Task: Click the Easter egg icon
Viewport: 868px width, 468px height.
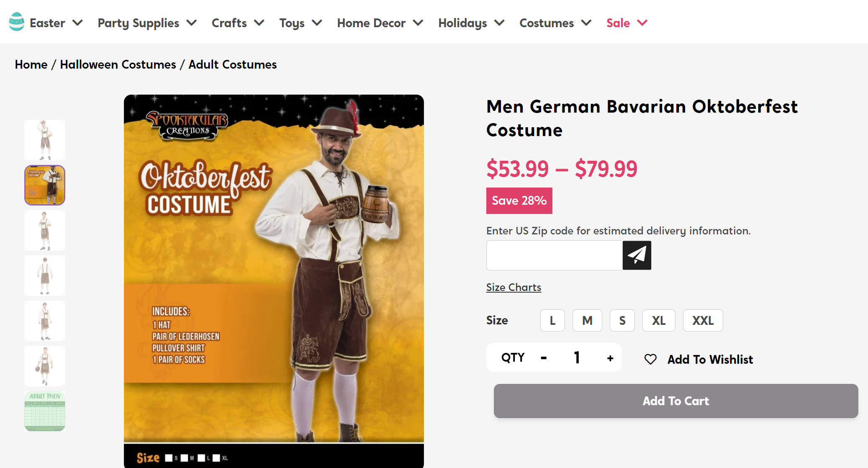Action: 17,22
